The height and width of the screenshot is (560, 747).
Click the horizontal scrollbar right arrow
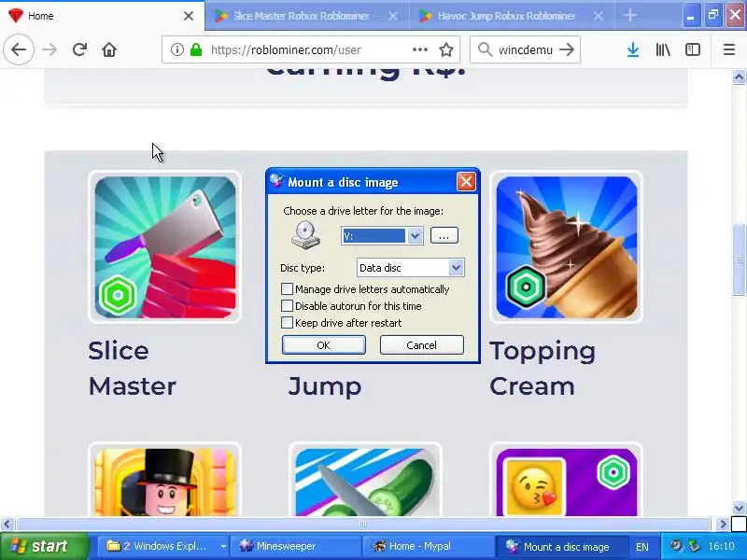pyautogui.click(x=723, y=525)
